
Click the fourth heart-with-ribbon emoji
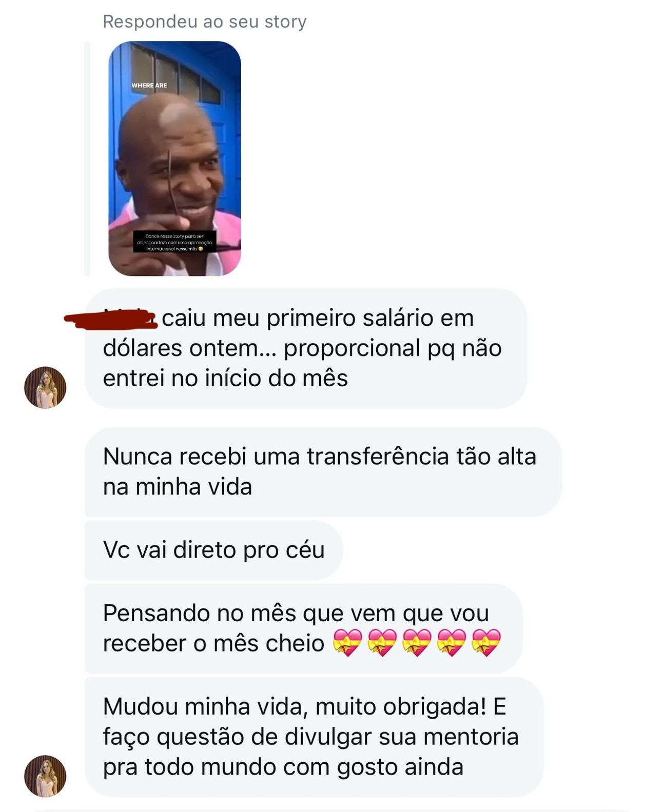[452, 643]
